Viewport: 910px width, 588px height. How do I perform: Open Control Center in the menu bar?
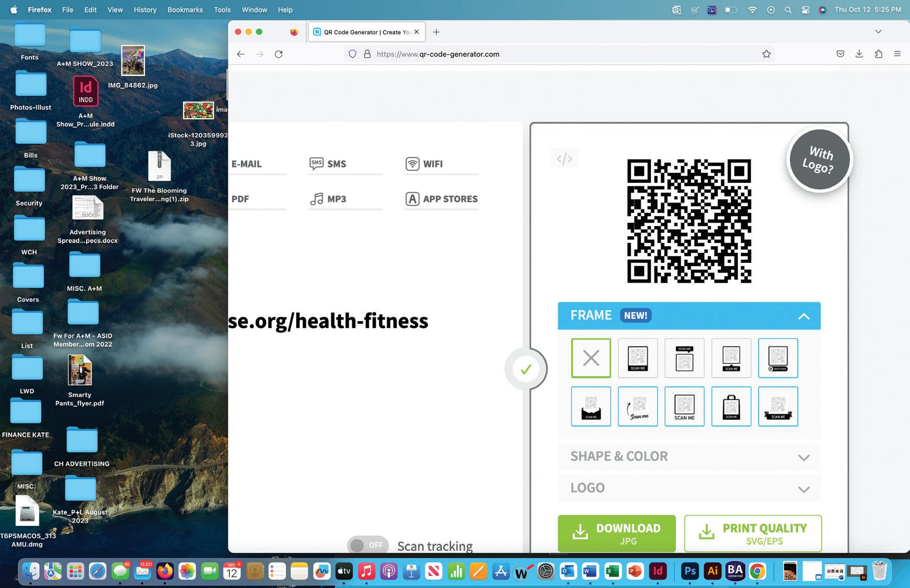[805, 10]
